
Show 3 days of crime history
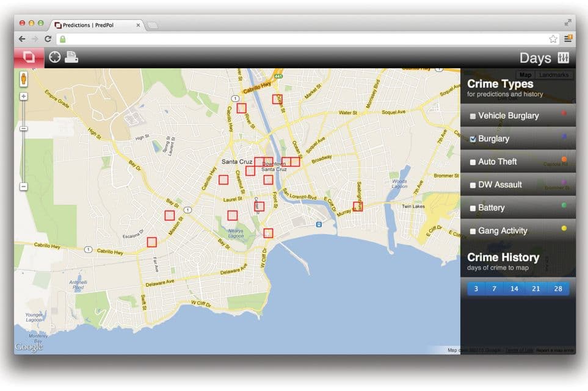coord(476,289)
